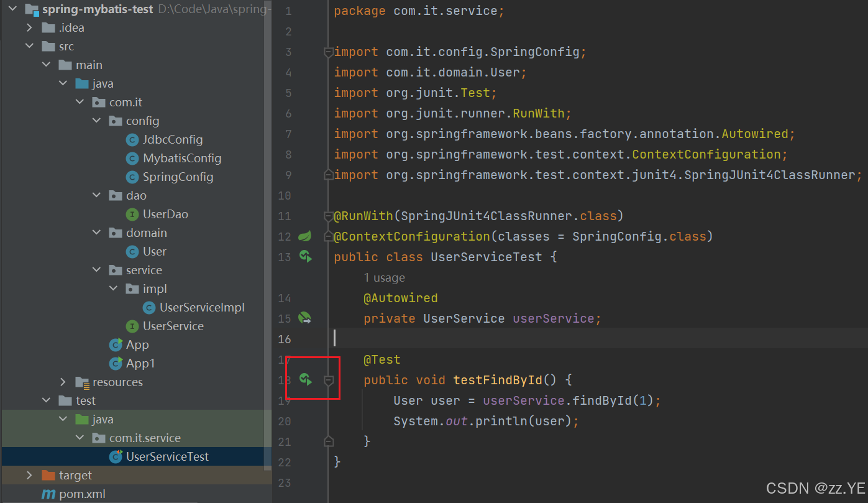Collapse the testFindById method fold marker

[x=329, y=380]
